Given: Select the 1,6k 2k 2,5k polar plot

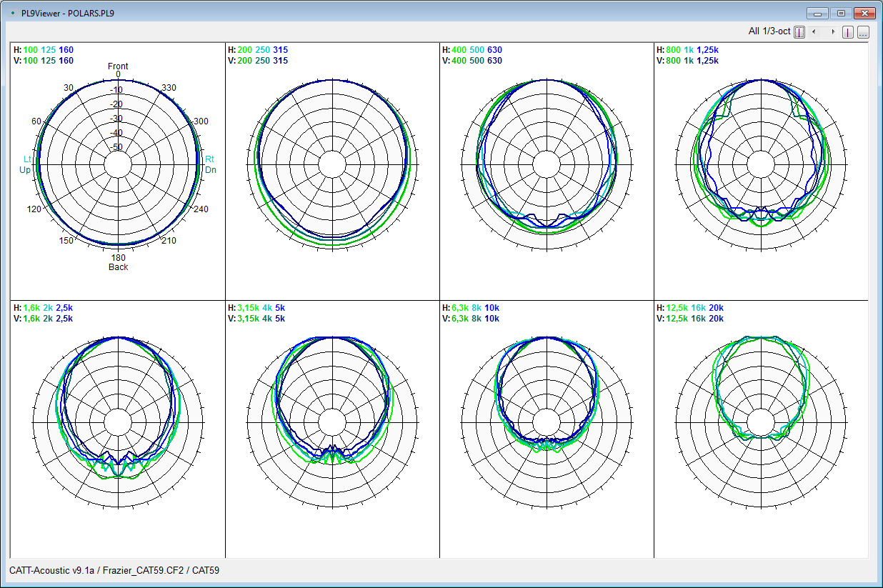Looking at the screenshot, I should click(x=118, y=422).
